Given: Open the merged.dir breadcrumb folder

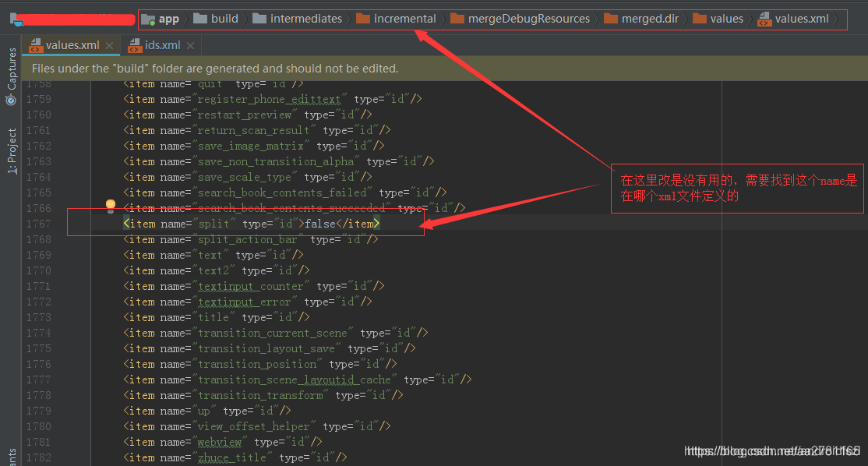Looking at the screenshot, I should [641, 19].
